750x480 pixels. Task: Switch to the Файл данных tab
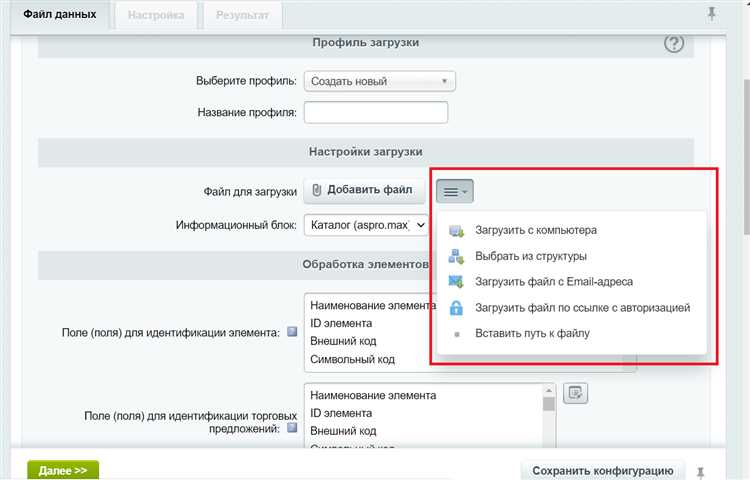[x=60, y=14]
